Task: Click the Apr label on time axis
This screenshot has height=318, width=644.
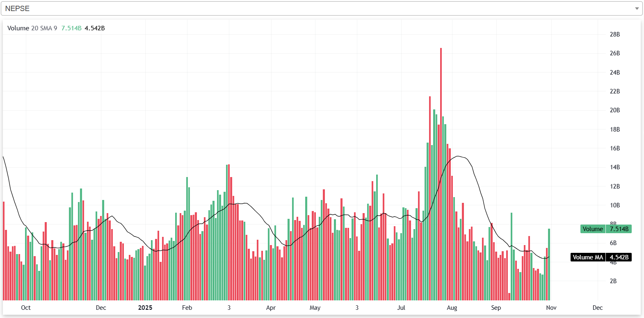Action: point(271,308)
